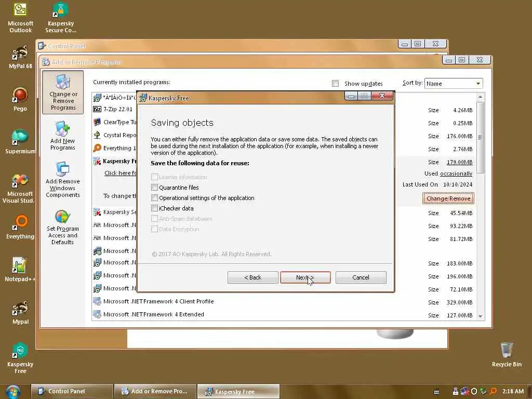Switch to Control Panel taskbar button
The height and width of the screenshot is (399, 532).
pos(72,391)
